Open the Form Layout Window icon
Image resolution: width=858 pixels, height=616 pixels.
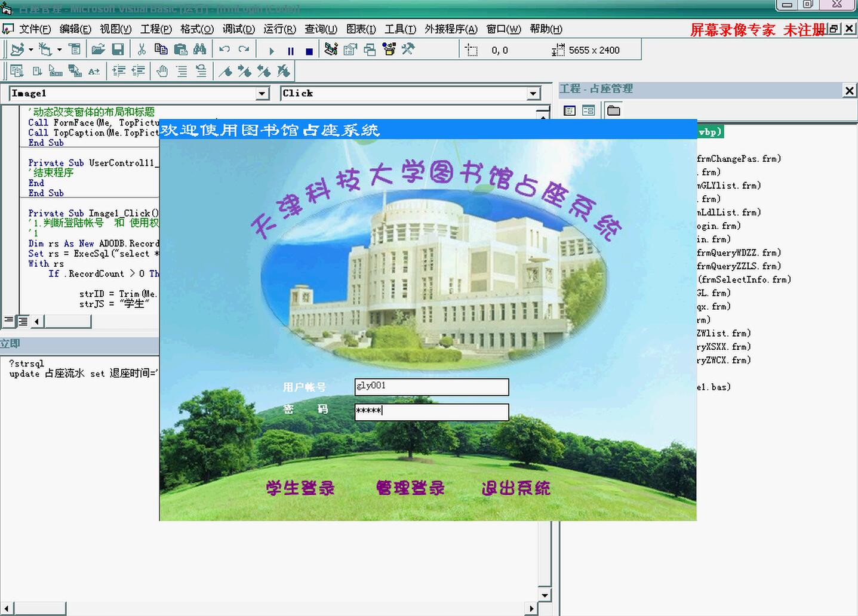point(370,50)
